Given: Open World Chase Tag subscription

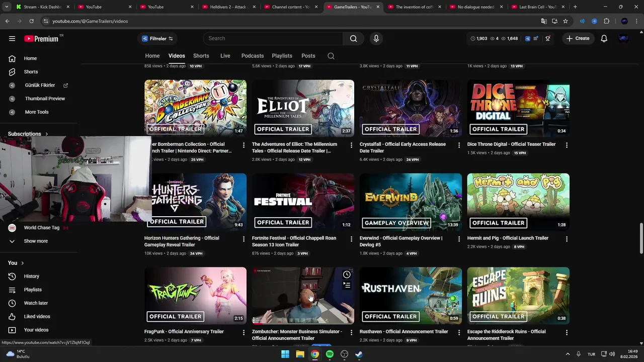Looking at the screenshot, I should (41, 228).
